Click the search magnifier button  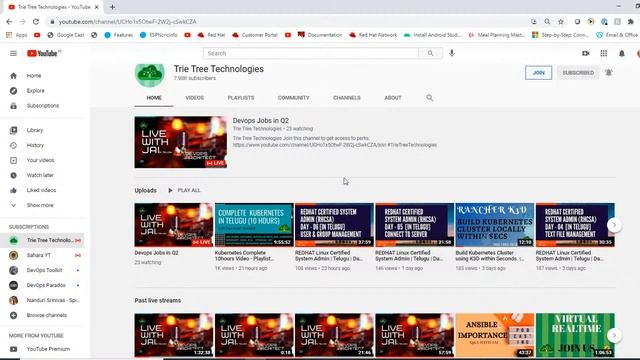pos(430,53)
